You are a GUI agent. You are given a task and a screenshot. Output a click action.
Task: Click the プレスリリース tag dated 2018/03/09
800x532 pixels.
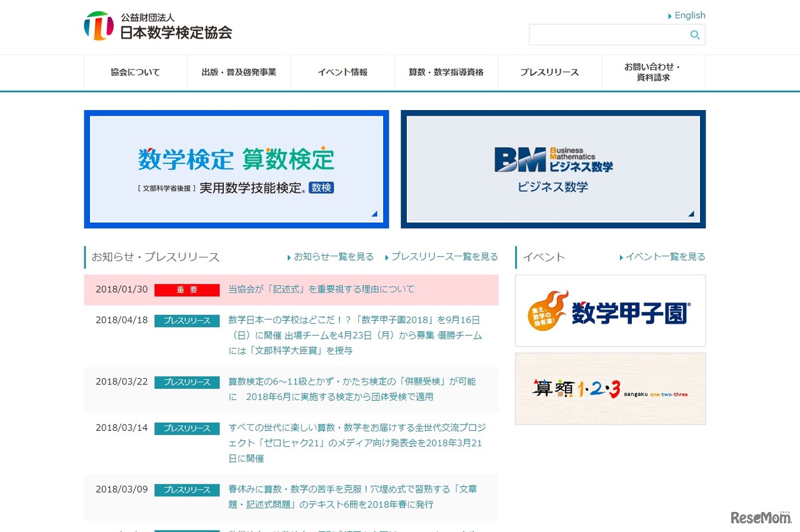tap(187, 490)
